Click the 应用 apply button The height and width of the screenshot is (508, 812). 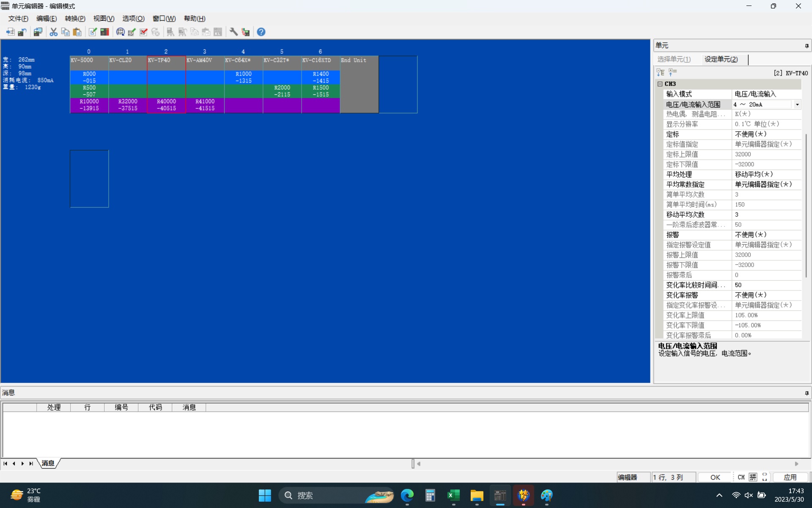tap(790, 477)
